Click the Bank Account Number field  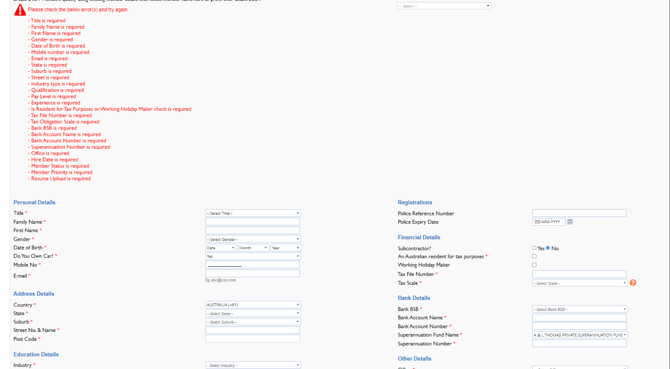[x=579, y=326]
